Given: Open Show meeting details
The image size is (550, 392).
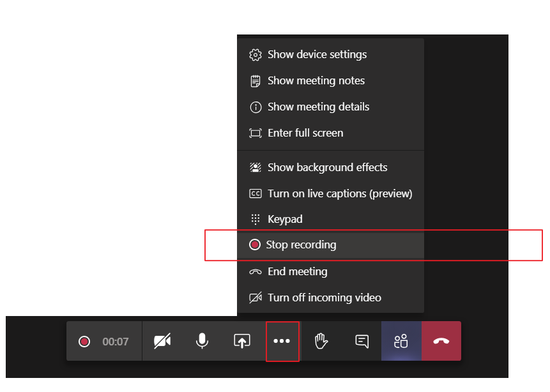Looking at the screenshot, I should click(x=331, y=107).
